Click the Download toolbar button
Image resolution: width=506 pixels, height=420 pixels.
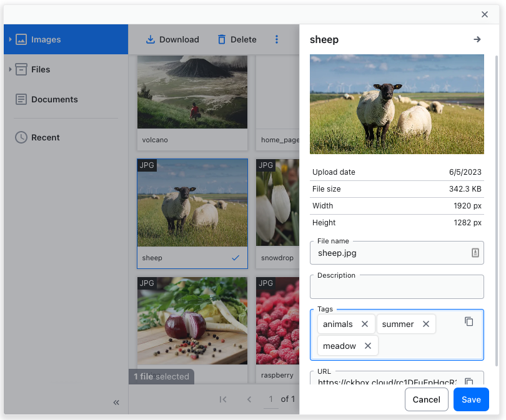coord(172,39)
